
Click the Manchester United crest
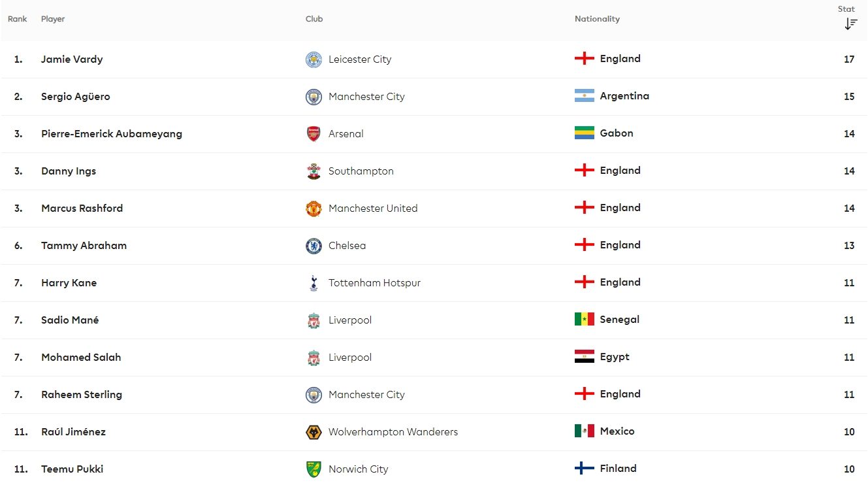point(313,209)
